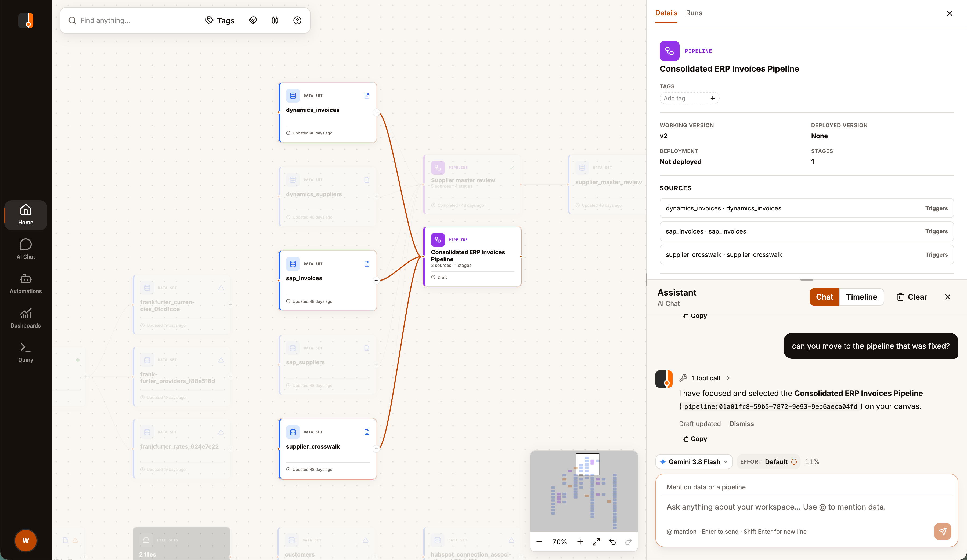Image resolution: width=967 pixels, height=560 pixels.
Task: Send the chat message
Action: (943, 531)
